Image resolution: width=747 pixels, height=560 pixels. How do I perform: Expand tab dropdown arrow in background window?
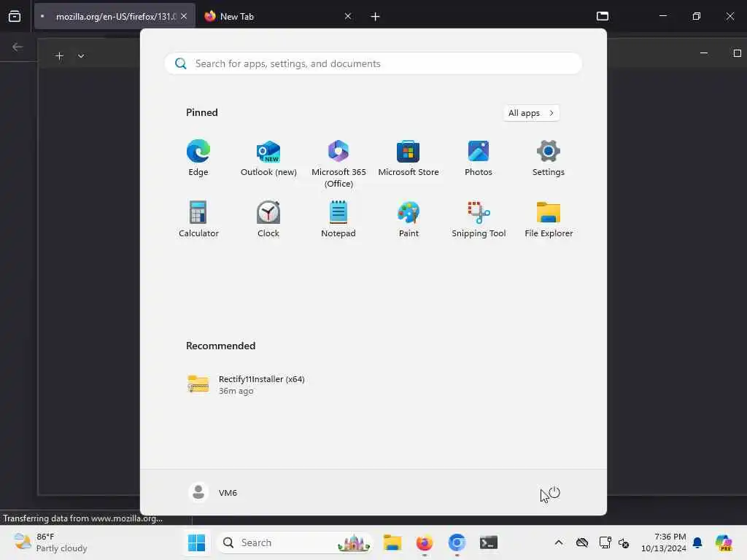point(81,56)
